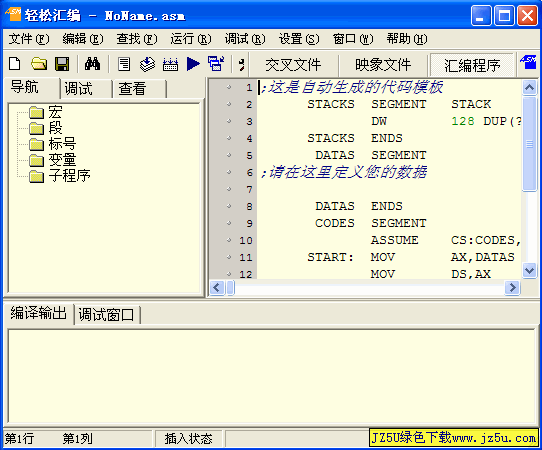Toggle the breakpoint marker on line 5

coord(229,155)
